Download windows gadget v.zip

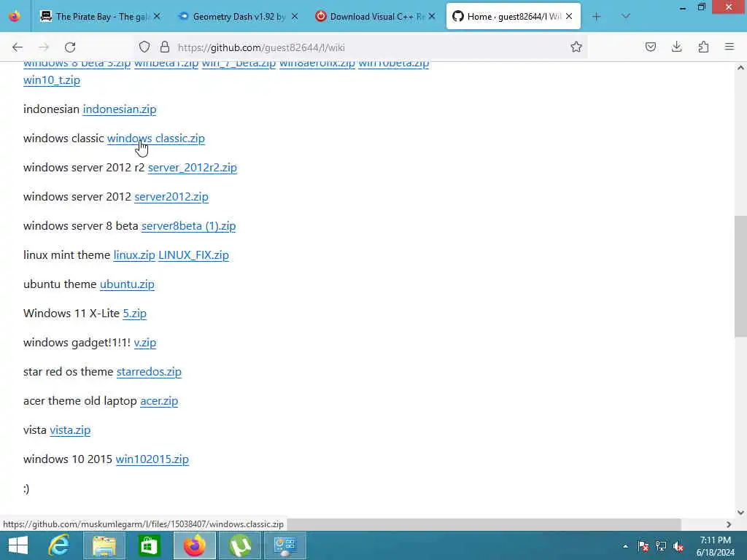click(x=145, y=343)
